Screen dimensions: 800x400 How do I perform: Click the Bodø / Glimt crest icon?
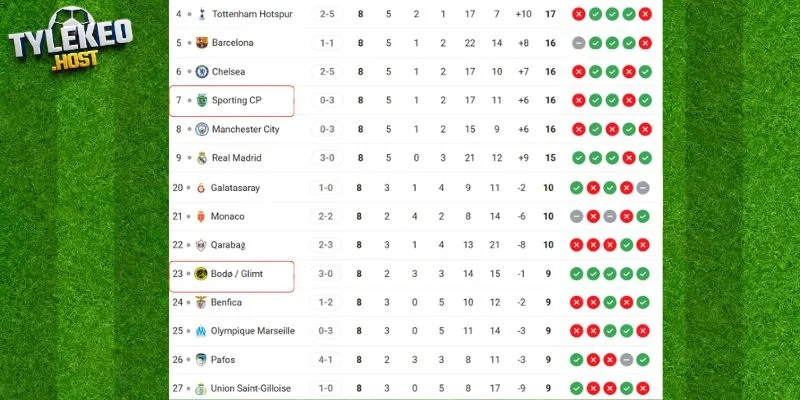click(201, 273)
